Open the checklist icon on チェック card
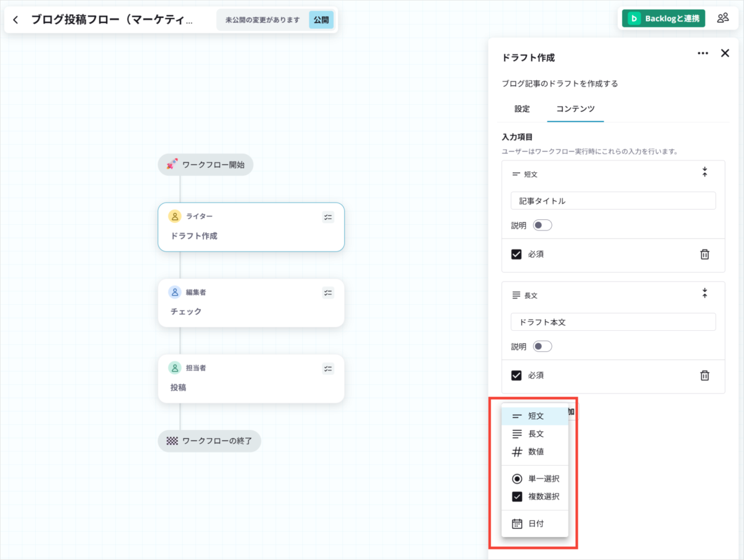This screenshot has width=744, height=560. pos(328,292)
